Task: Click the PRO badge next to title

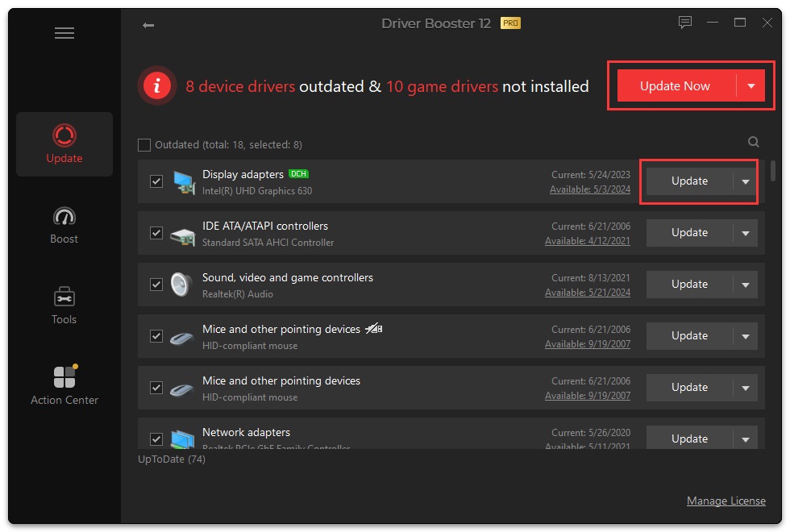Action: coord(510,23)
